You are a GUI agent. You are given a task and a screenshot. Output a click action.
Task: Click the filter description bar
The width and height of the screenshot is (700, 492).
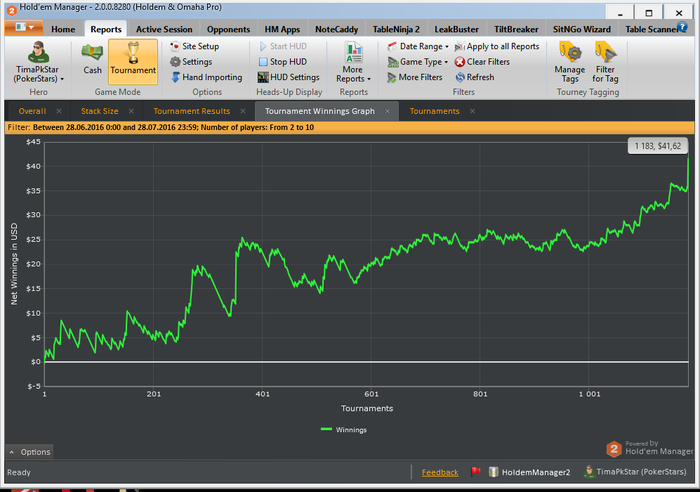(350, 128)
